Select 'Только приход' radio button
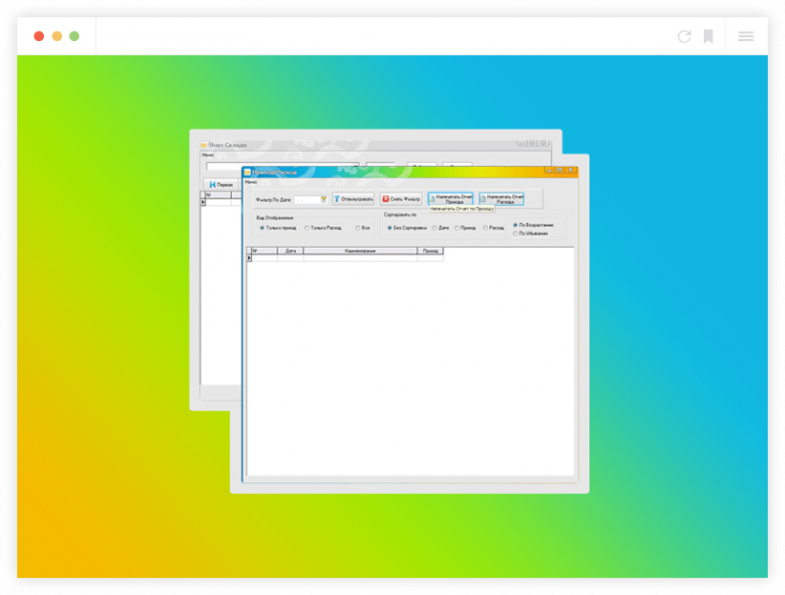Image resolution: width=785 pixels, height=595 pixels. click(262, 228)
